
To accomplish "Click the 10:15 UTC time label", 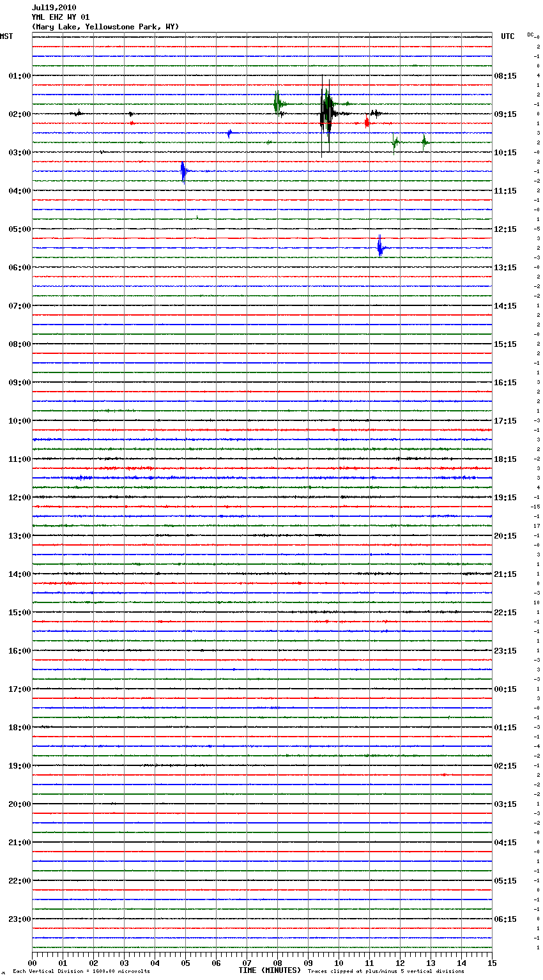I will point(505,152).
